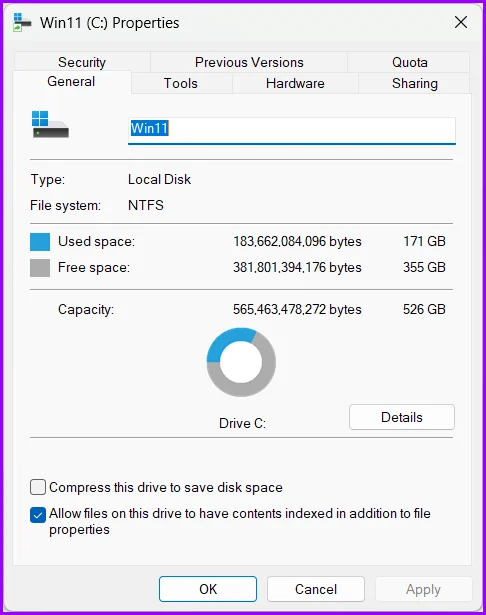Click the Win11 drive name field
Image resolution: width=486 pixels, height=615 pixels.
pyautogui.click(x=292, y=130)
